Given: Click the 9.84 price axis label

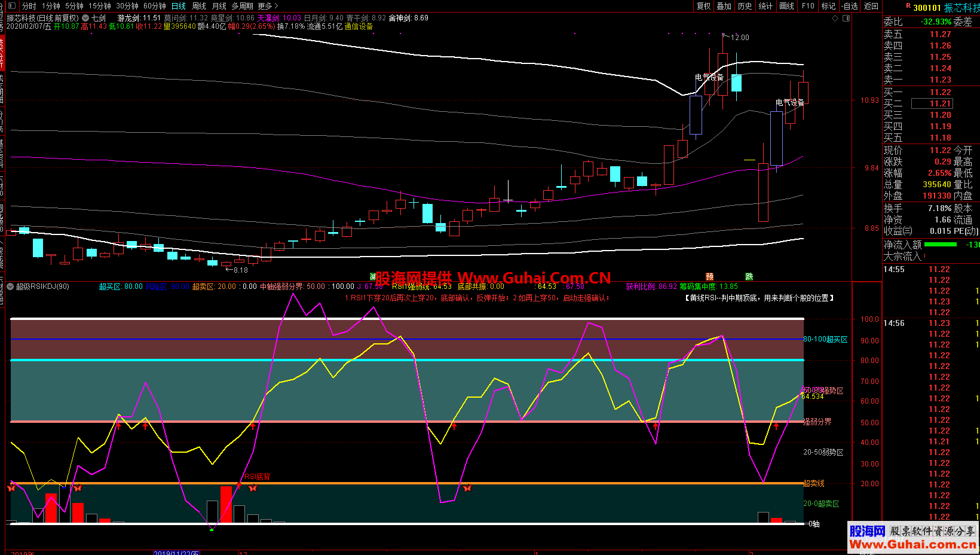Looking at the screenshot, I should coord(871,167).
